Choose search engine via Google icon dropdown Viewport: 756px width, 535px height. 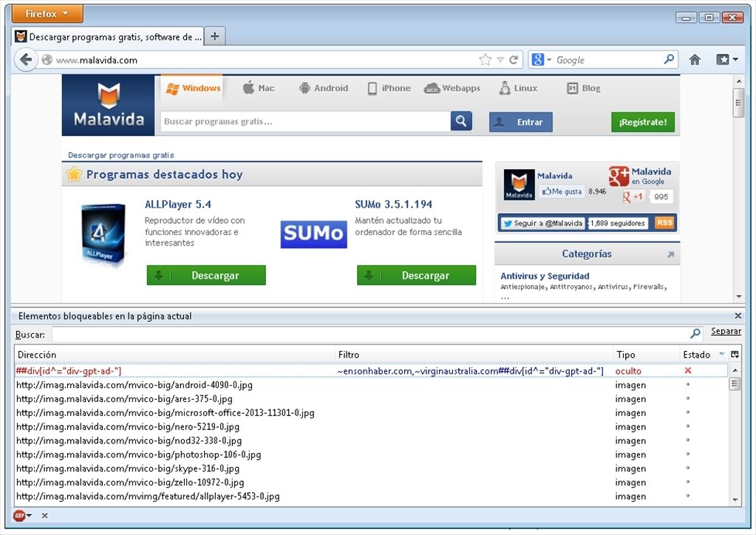click(540, 59)
